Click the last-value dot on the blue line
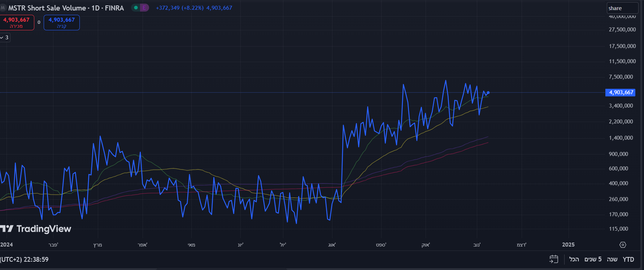The image size is (644, 270). [488, 93]
